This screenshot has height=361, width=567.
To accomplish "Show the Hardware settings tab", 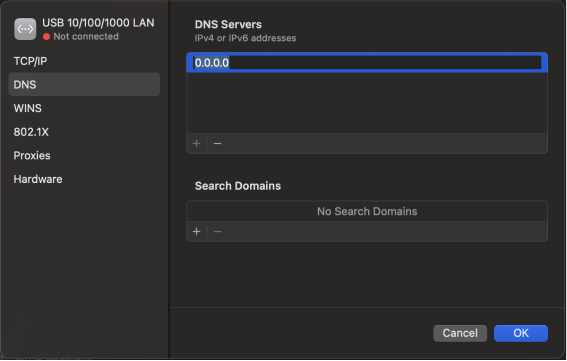I will (x=84, y=179).
